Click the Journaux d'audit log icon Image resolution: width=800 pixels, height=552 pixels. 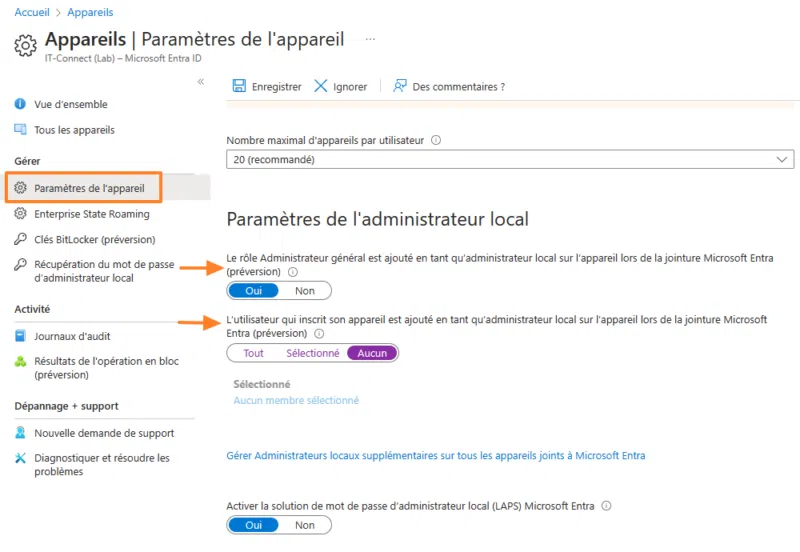click(21, 338)
